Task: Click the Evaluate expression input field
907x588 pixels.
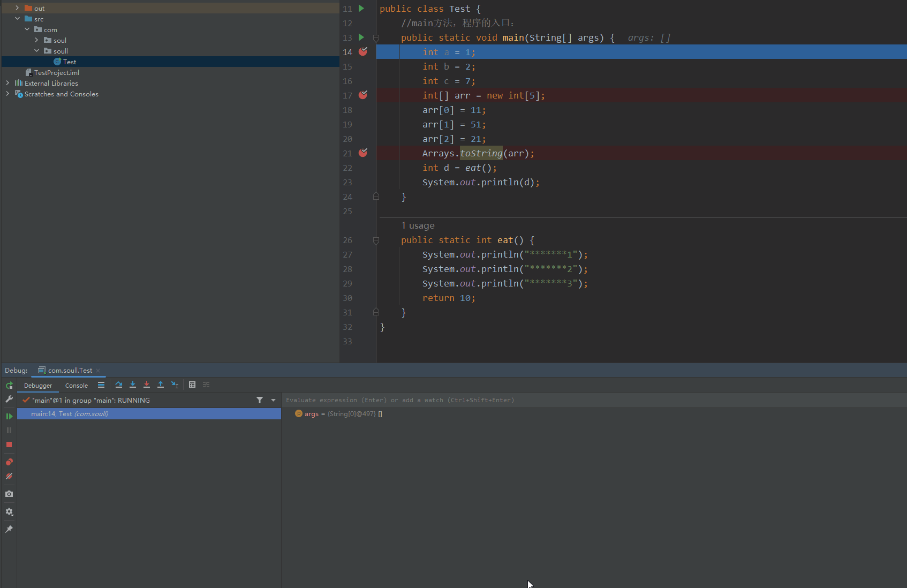Action: [x=594, y=400]
